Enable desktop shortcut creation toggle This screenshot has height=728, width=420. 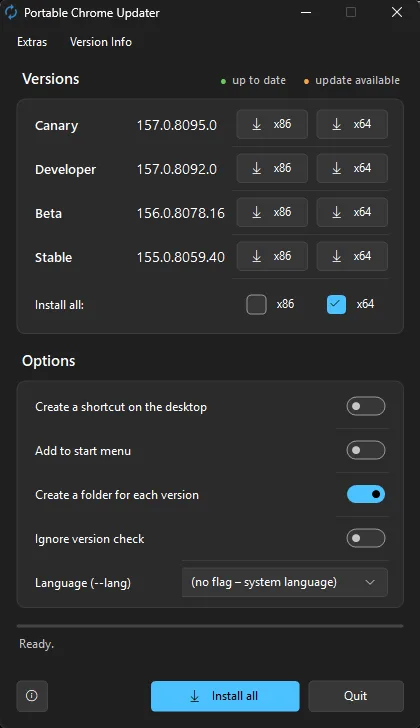pos(366,406)
